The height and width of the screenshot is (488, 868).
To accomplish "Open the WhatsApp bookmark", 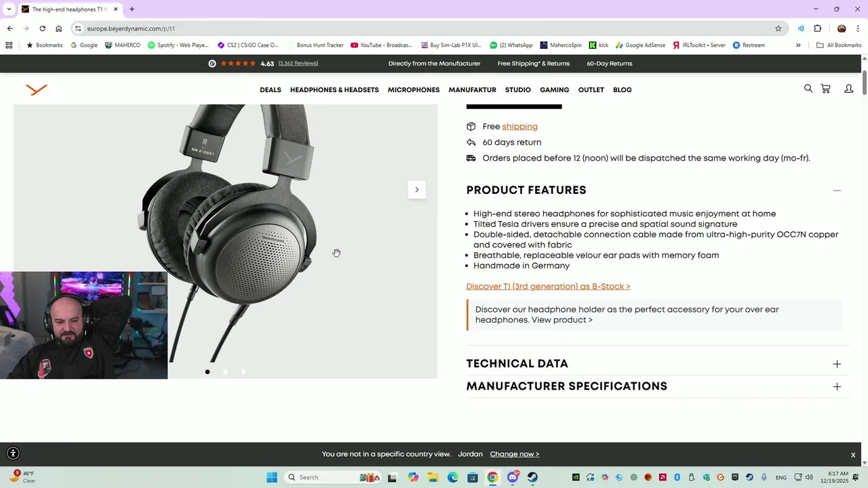I will 511,45.
